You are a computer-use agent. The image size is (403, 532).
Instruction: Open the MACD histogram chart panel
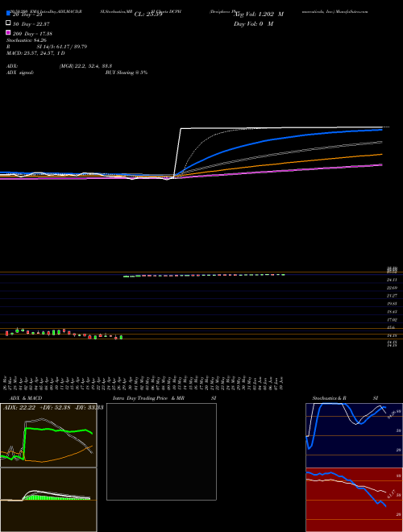pos(48,500)
